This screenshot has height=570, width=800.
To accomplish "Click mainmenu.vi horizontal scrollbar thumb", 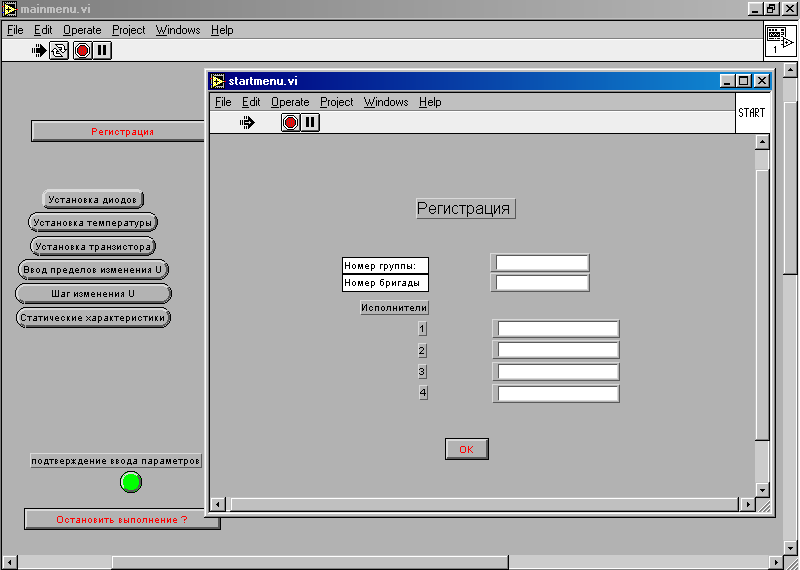I will [x=310, y=562].
